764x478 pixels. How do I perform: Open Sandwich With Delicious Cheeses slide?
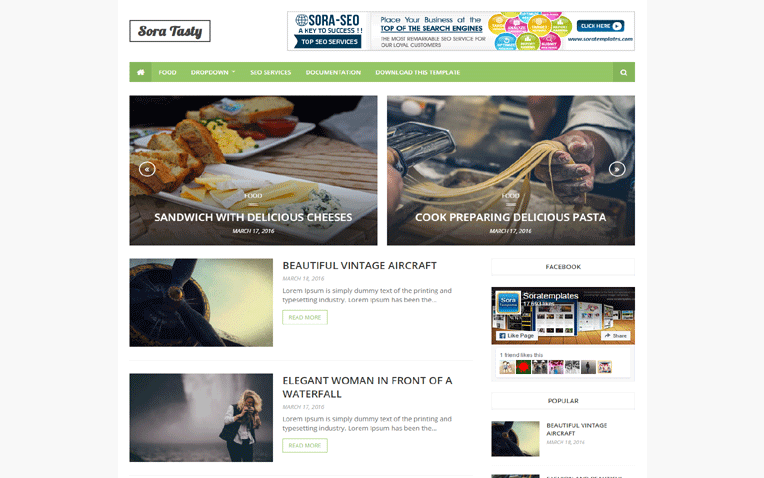pyautogui.click(x=253, y=217)
